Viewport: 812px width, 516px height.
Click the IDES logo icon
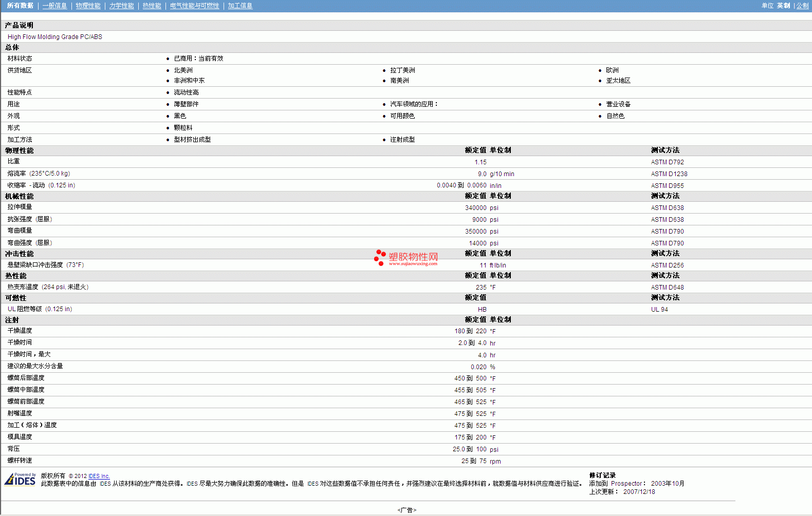click(20, 480)
